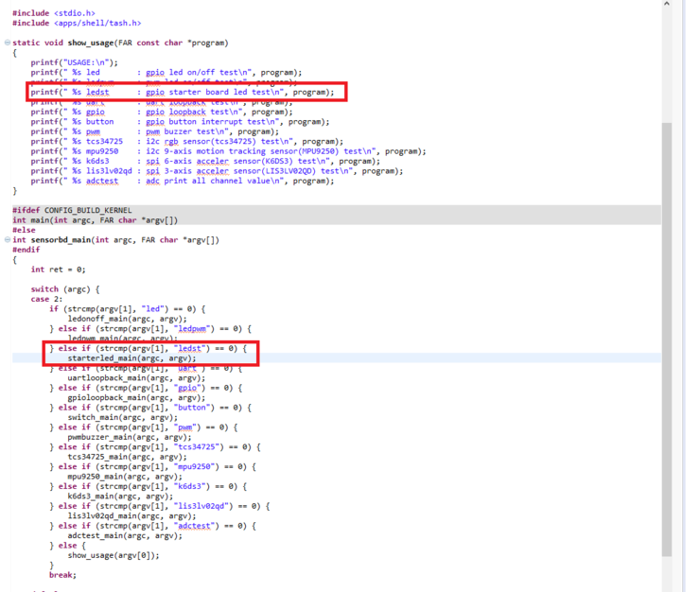Click the scrollbar up arrow
This screenshot has width=700, height=592.
click(x=667, y=4)
